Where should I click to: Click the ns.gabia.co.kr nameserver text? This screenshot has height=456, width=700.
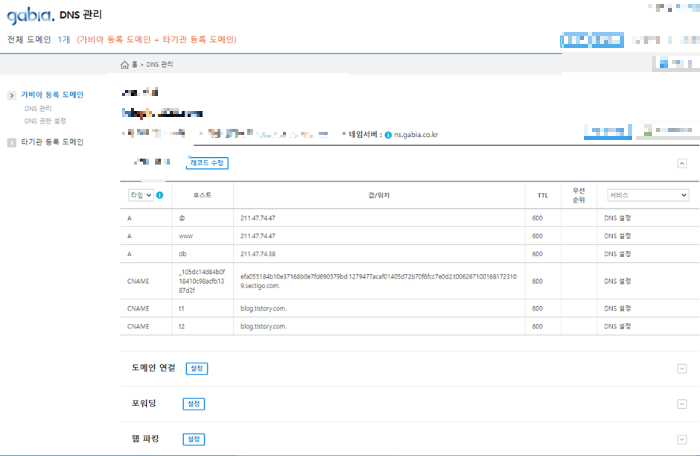click(x=416, y=134)
